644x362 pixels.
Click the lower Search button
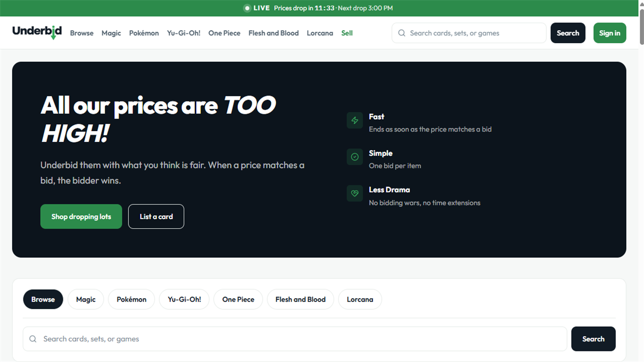point(593,339)
